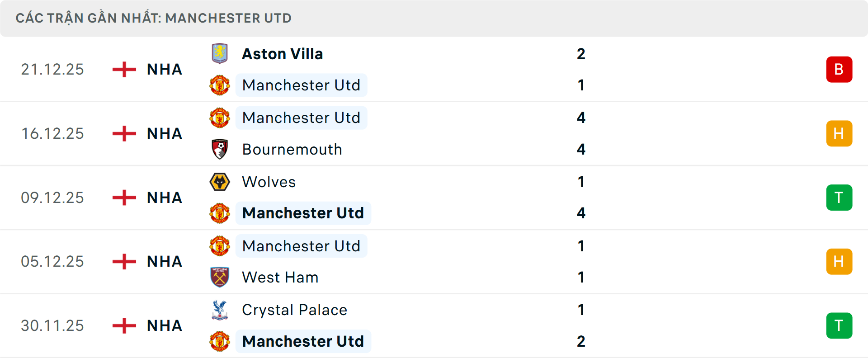Click the Crystal Palace club crest

pyautogui.click(x=220, y=310)
